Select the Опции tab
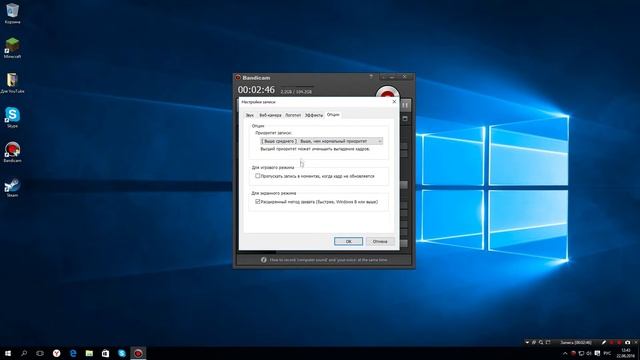This screenshot has width=640, height=360. pyautogui.click(x=333, y=115)
